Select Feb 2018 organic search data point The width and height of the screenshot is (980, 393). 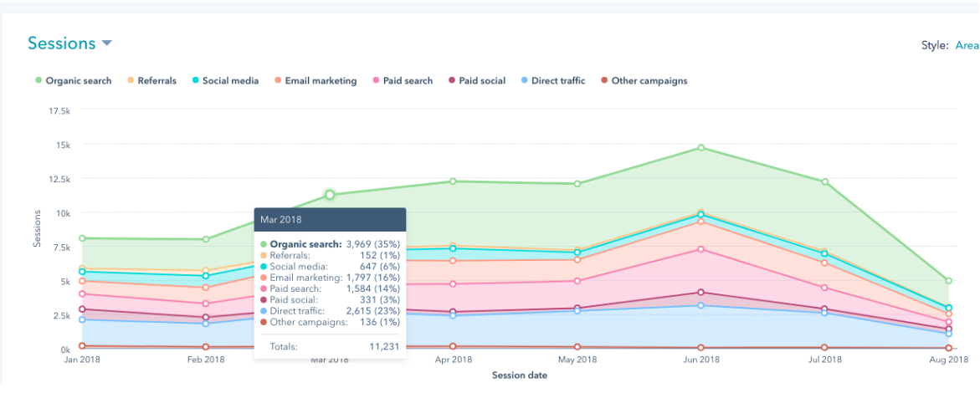click(206, 239)
